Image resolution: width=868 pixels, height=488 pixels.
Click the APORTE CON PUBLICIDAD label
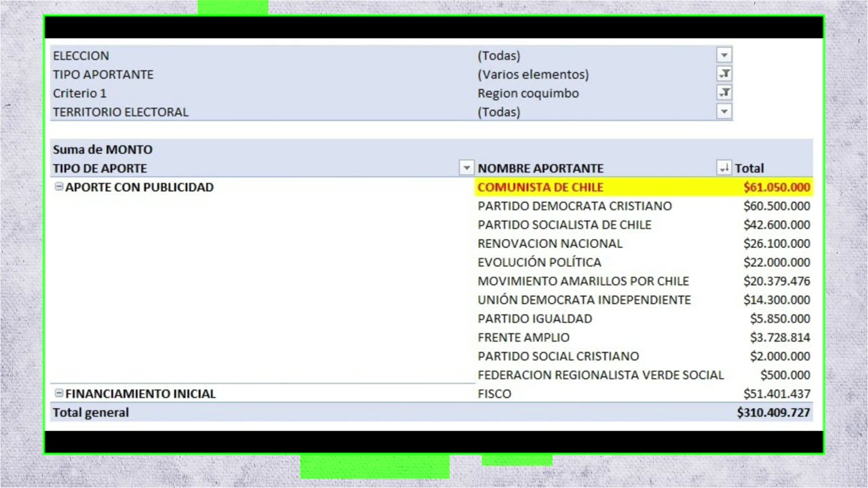[x=139, y=187]
